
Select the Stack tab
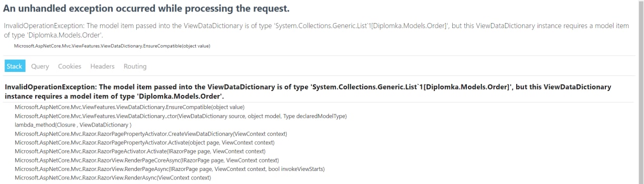15,66
